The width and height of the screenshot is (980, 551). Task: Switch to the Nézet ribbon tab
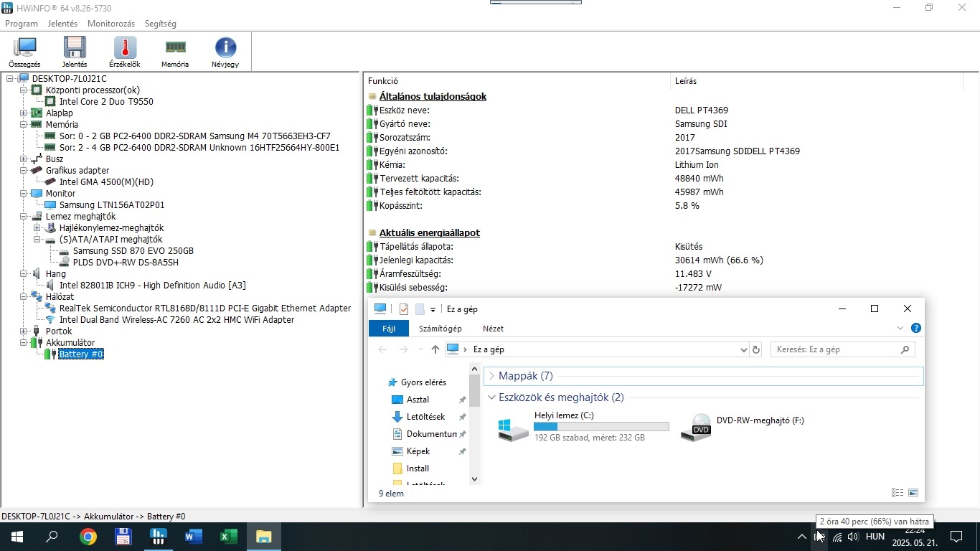(493, 329)
